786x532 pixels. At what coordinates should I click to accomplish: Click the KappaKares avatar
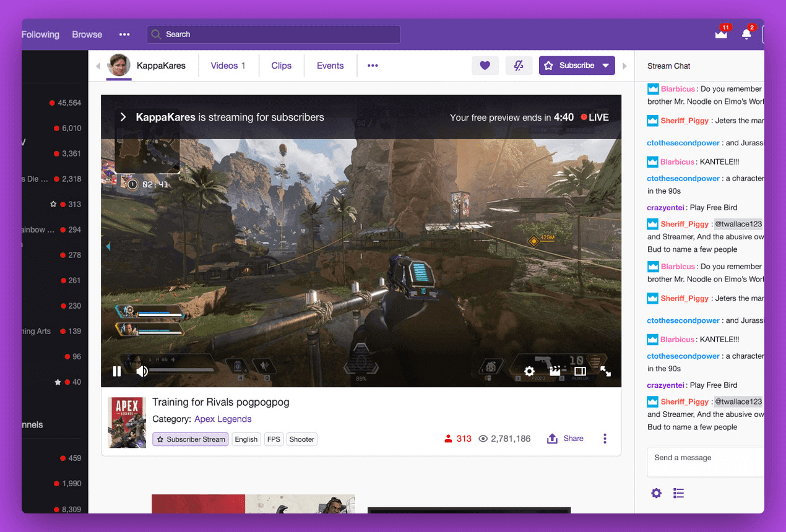(119, 65)
